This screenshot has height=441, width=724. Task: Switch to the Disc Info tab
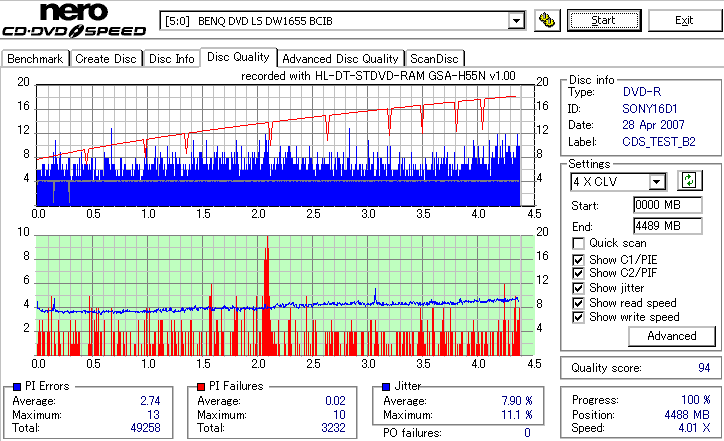(171, 59)
